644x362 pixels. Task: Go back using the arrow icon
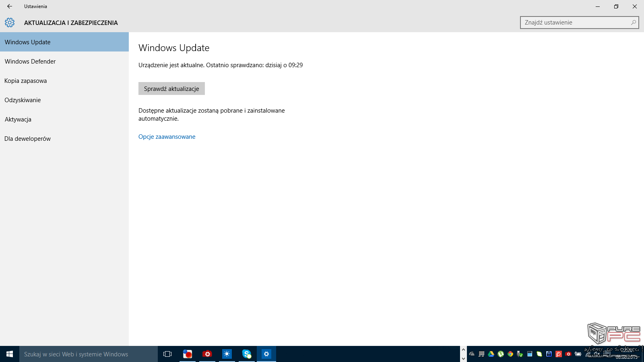pyautogui.click(x=10, y=6)
